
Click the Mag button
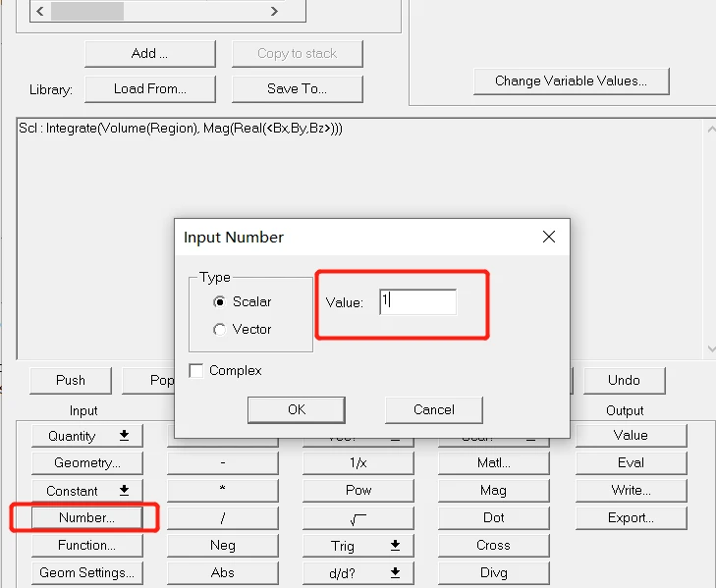coord(494,490)
